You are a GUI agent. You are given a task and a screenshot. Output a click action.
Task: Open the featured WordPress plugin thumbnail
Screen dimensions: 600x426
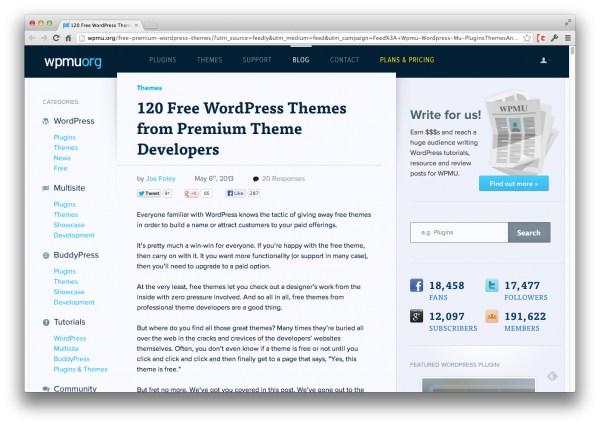[478, 385]
